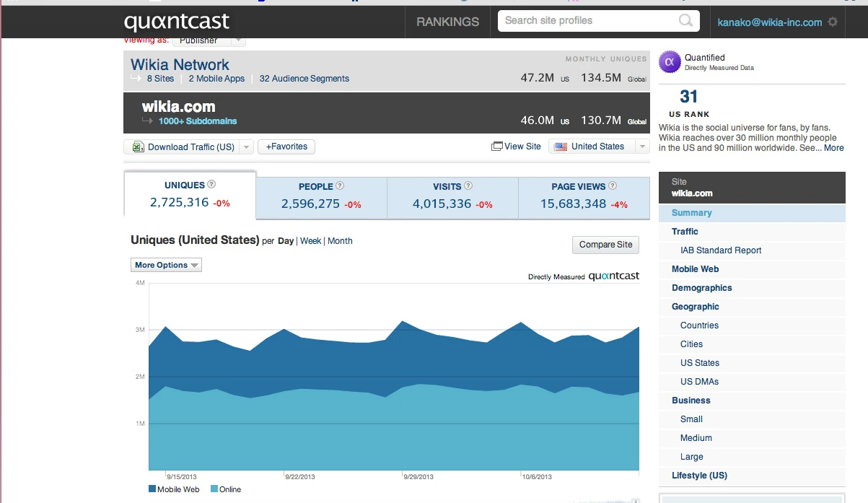Click the 9/29/2013 date on chart axis
This screenshot has width=868, height=503.
(419, 477)
